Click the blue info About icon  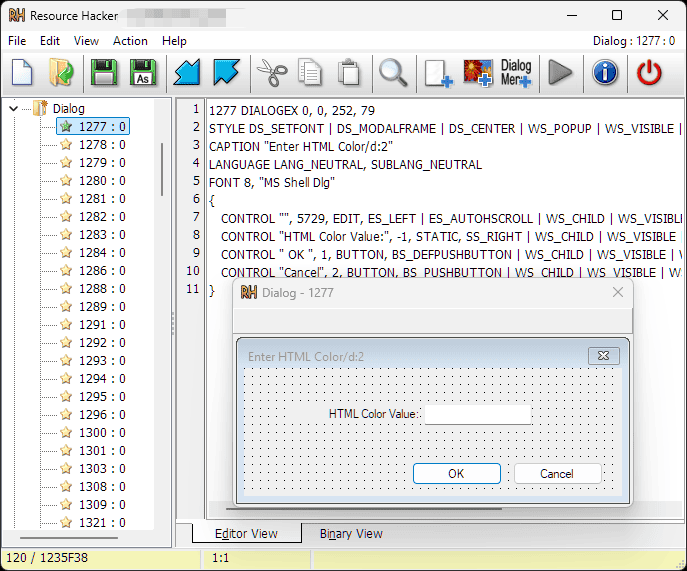click(605, 72)
